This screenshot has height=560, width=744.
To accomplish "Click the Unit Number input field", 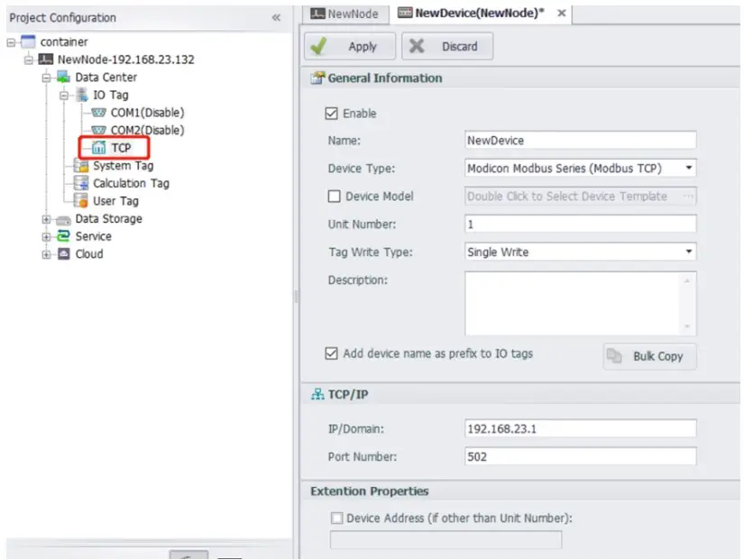I will point(580,224).
